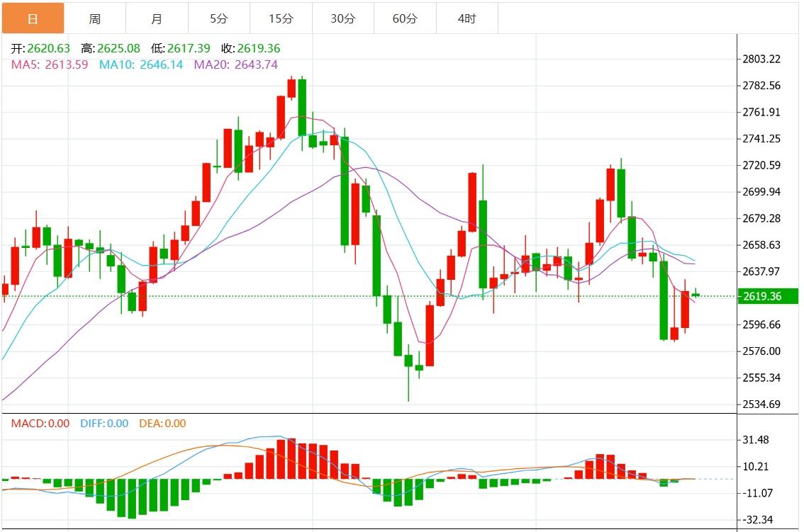Image resolution: width=804 pixels, height=532 pixels.
Task: Select the 周 weekly timeframe tab
Action: 95,18
